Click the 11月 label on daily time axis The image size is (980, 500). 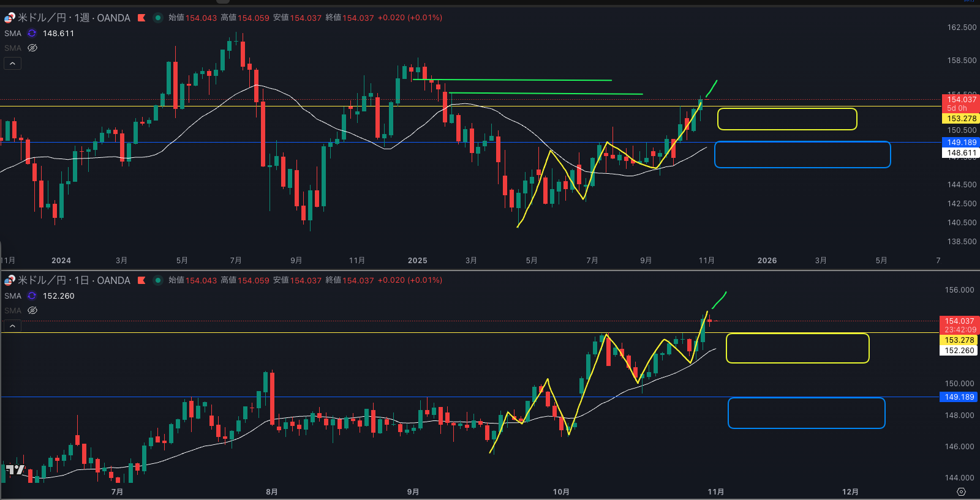point(715,492)
